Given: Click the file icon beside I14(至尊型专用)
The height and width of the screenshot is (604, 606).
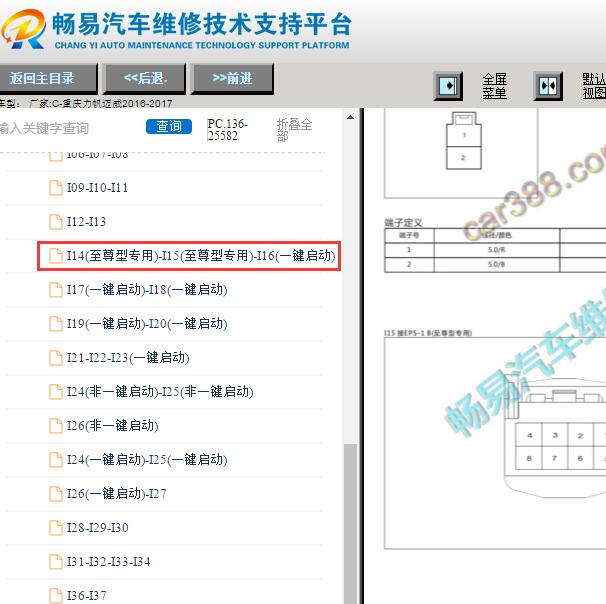Looking at the screenshot, I should pos(56,256).
